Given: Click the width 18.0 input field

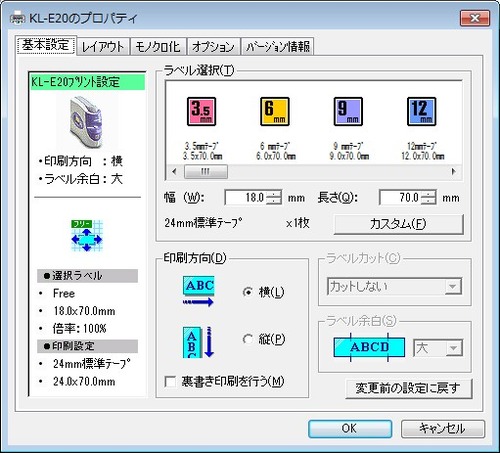Looking at the screenshot, I should tap(245, 198).
